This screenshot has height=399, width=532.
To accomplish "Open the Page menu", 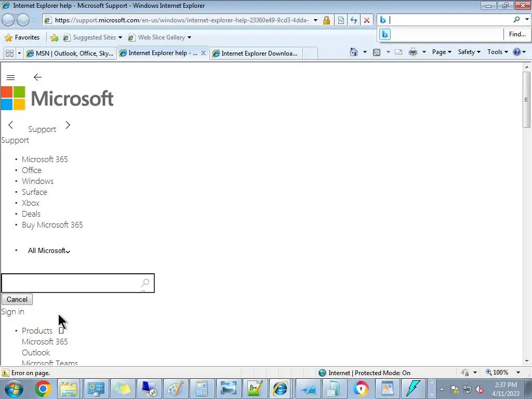I will point(442,52).
